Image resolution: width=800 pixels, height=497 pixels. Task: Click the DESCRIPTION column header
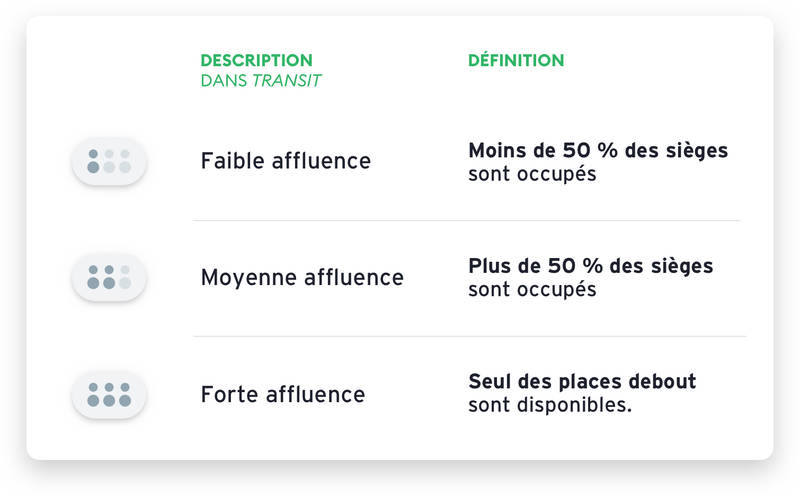coord(256,60)
